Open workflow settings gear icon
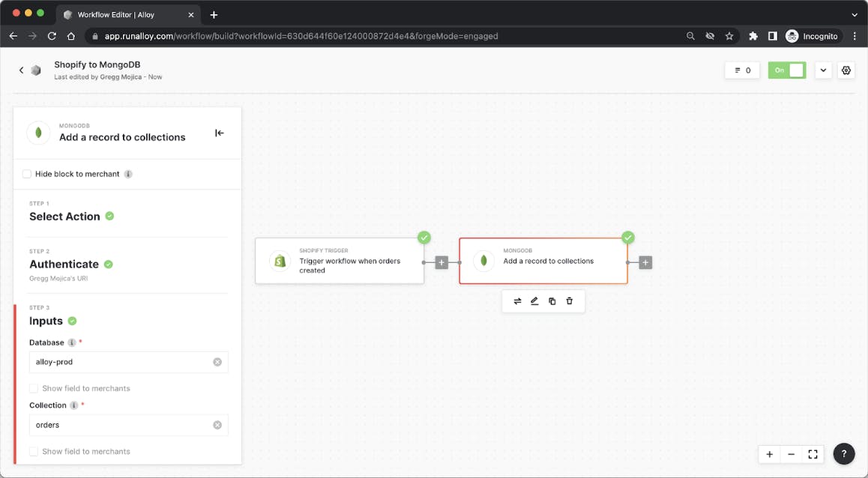868x478 pixels. click(x=846, y=70)
